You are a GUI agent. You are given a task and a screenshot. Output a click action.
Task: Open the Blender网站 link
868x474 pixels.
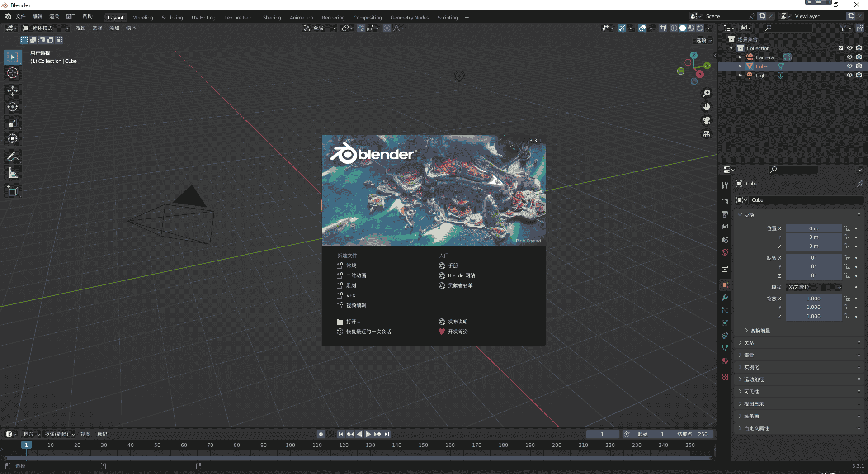457,275
